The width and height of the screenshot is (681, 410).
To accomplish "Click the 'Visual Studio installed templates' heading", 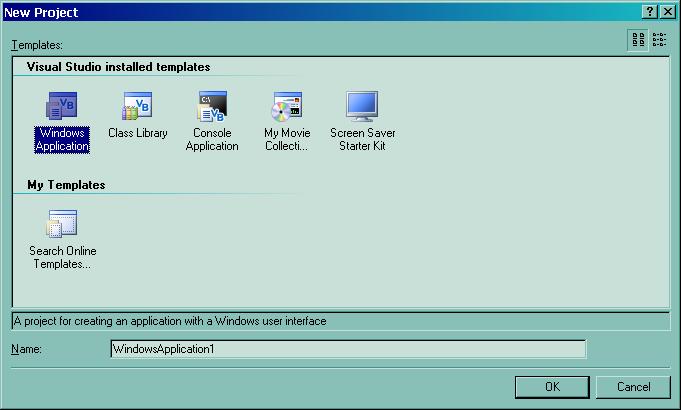I will click(118, 67).
